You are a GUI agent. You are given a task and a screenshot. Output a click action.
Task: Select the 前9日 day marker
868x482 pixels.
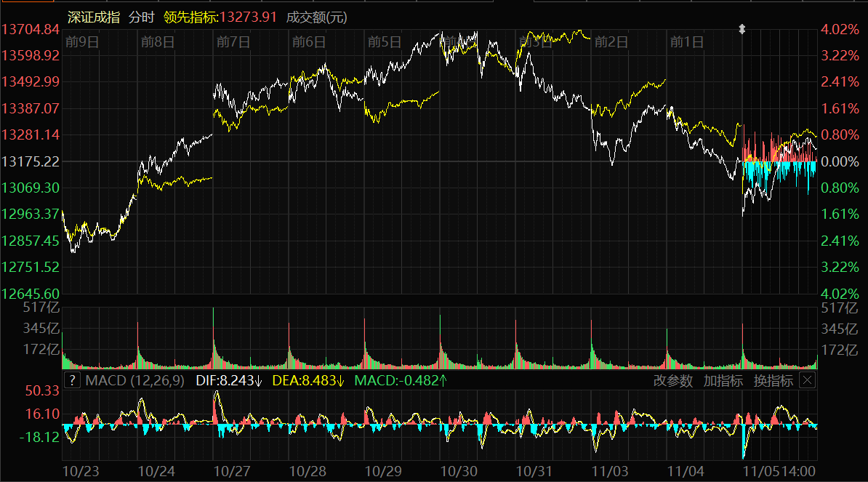click(x=81, y=41)
